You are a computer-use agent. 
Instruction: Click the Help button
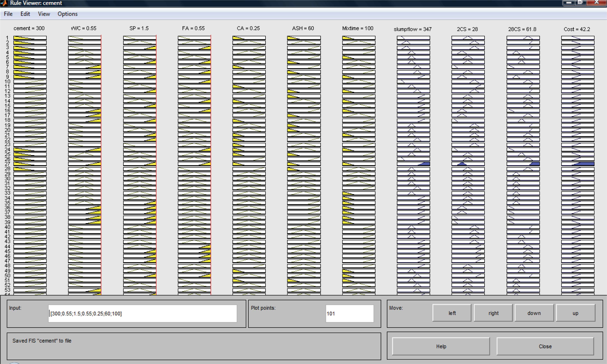[441, 346]
